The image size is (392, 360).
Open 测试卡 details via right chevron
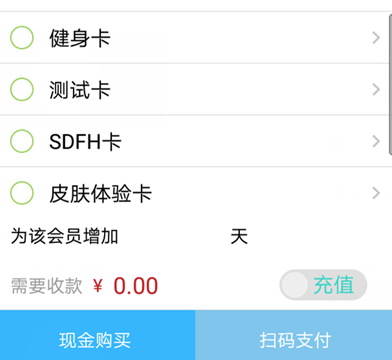click(376, 89)
